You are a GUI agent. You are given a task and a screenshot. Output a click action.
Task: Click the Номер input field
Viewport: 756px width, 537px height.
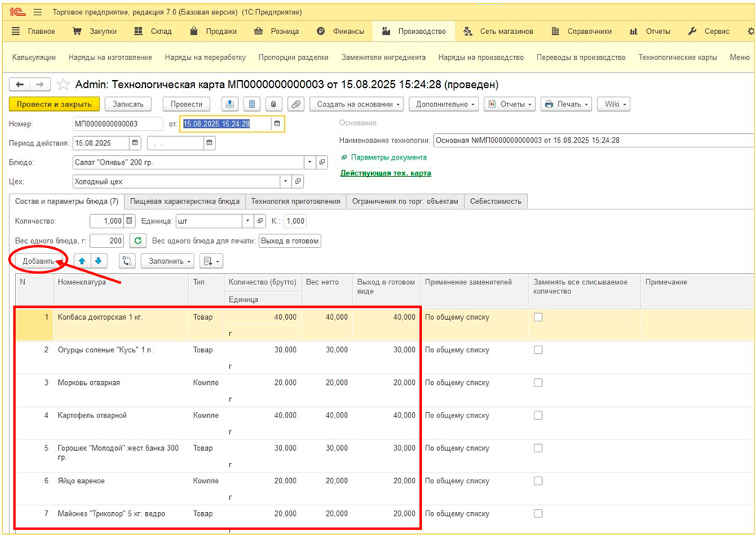click(x=117, y=124)
